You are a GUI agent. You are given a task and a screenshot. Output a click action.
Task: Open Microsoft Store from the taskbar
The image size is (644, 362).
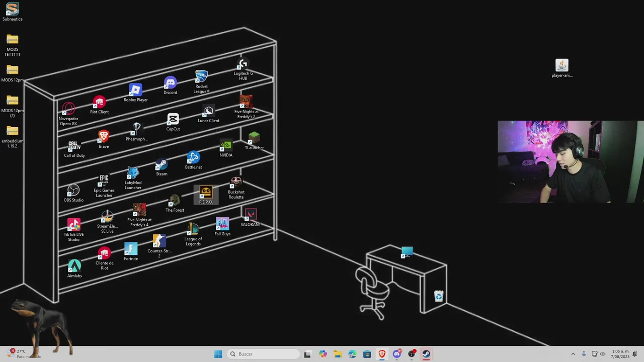pos(367,354)
